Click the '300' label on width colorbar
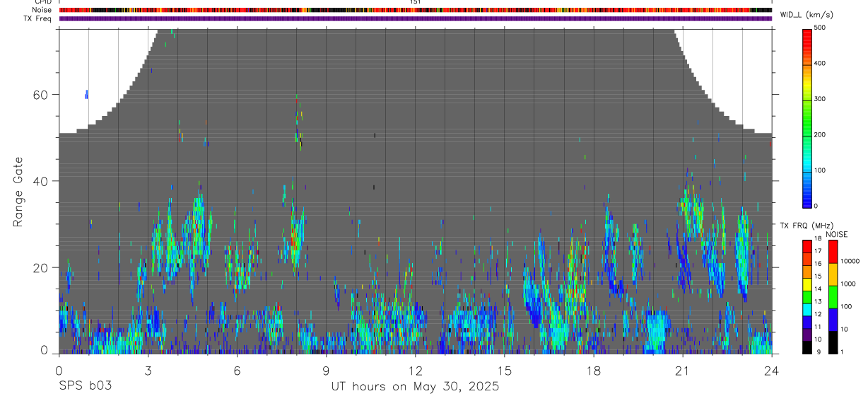 pyautogui.click(x=820, y=99)
